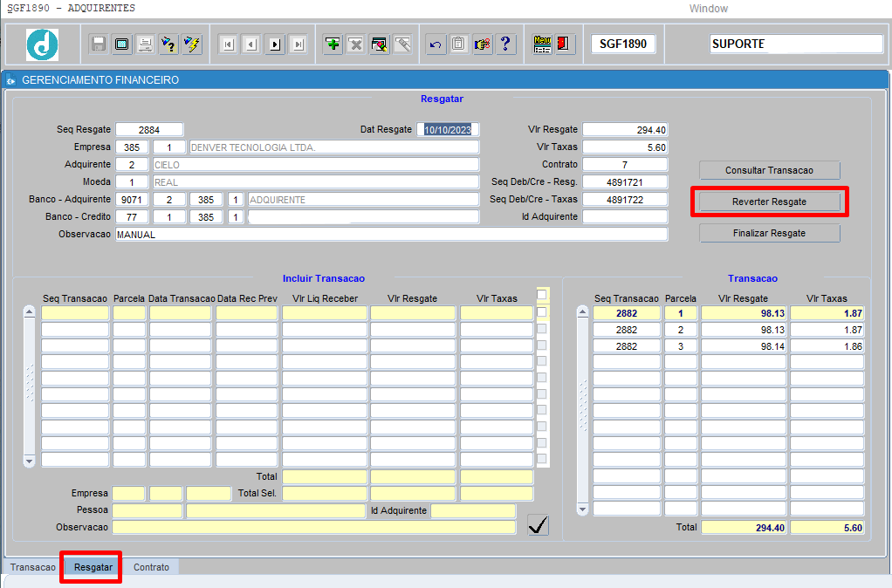Click the Seq Deb/Cre - Resg. field 4891721
Viewport: 892px width, 588px height.
(625, 182)
